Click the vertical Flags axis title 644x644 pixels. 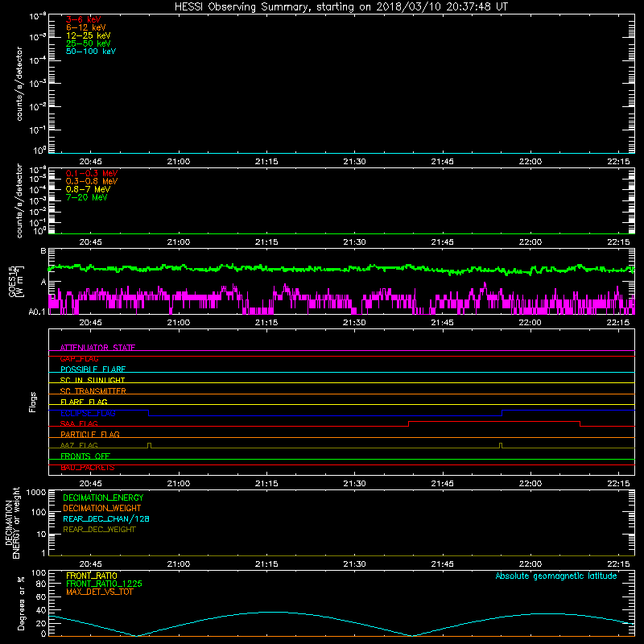tap(33, 402)
